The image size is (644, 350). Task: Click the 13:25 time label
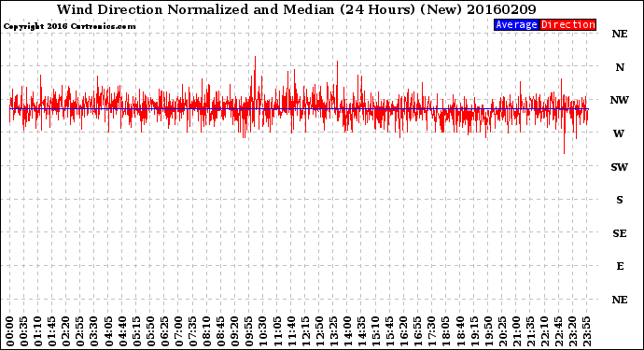point(333,331)
